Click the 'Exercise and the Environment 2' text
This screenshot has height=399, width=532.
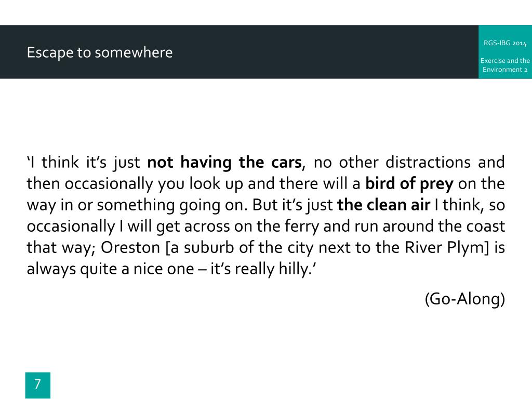pyautogui.click(x=505, y=65)
